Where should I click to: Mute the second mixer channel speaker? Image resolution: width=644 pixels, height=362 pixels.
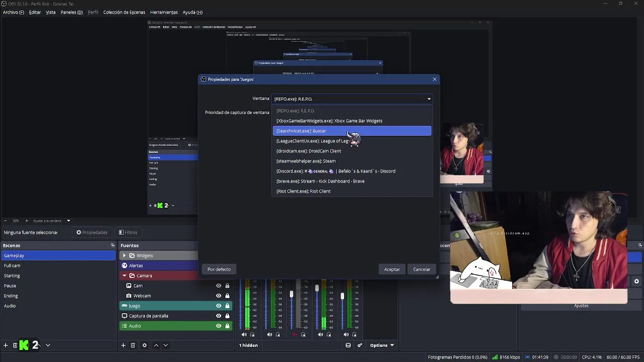[270, 335]
